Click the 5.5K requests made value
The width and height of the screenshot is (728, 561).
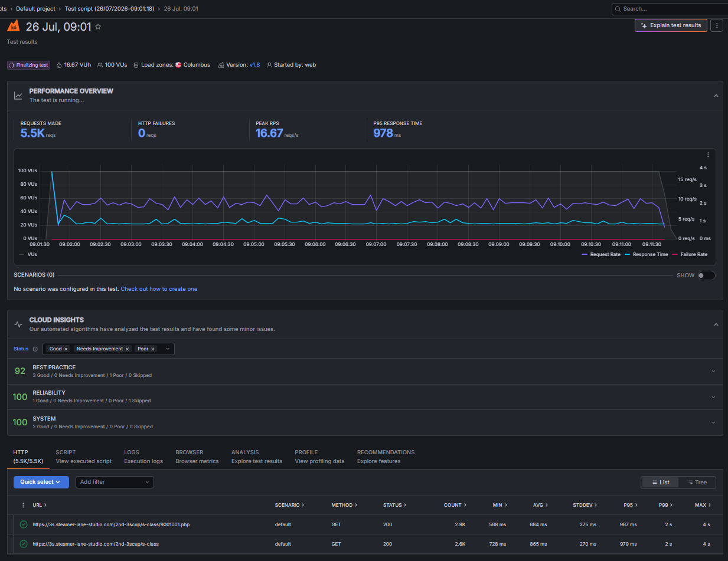pyautogui.click(x=32, y=133)
